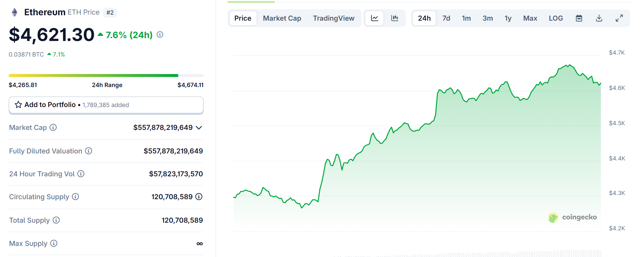Download the chart data
Image resolution: width=644 pixels, height=257 pixels.
pos(599,18)
